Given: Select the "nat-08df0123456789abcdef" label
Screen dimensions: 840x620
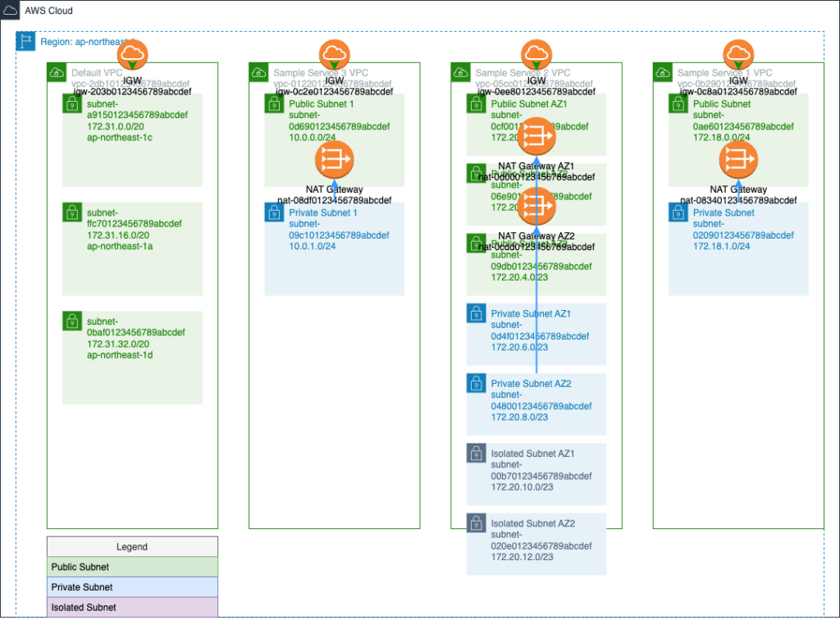Looking at the screenshot, I should pos(335,200).
